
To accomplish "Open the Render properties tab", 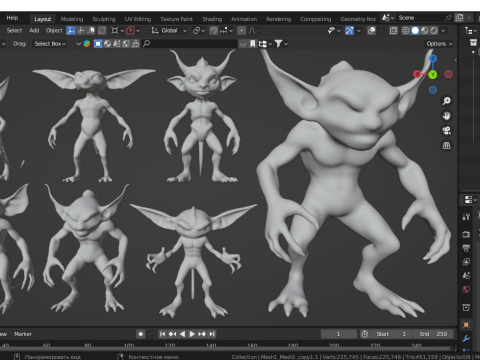I will click(x=466, y=234).
